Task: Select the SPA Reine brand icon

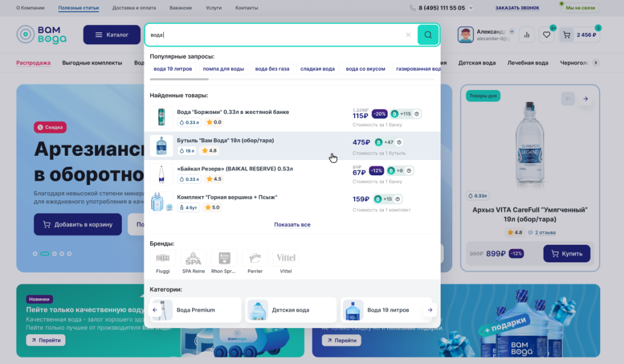Action: (193, 258)
